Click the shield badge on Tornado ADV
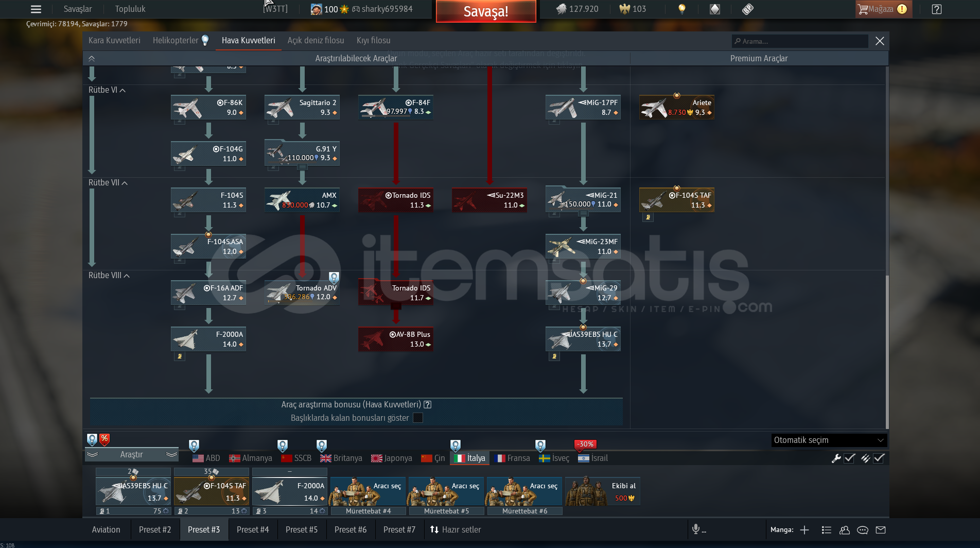 pos(334,278)
